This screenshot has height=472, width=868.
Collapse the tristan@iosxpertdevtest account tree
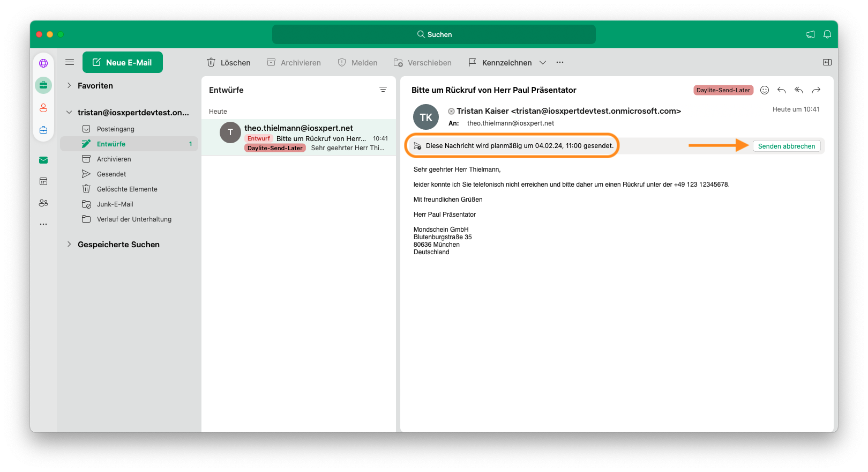click(69, 112)
